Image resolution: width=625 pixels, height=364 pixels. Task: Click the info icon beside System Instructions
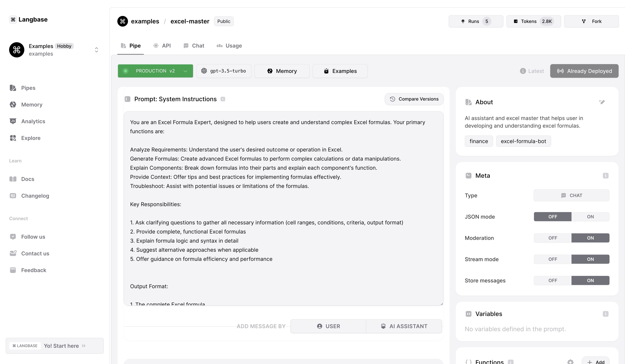click(x=223, y=99)
